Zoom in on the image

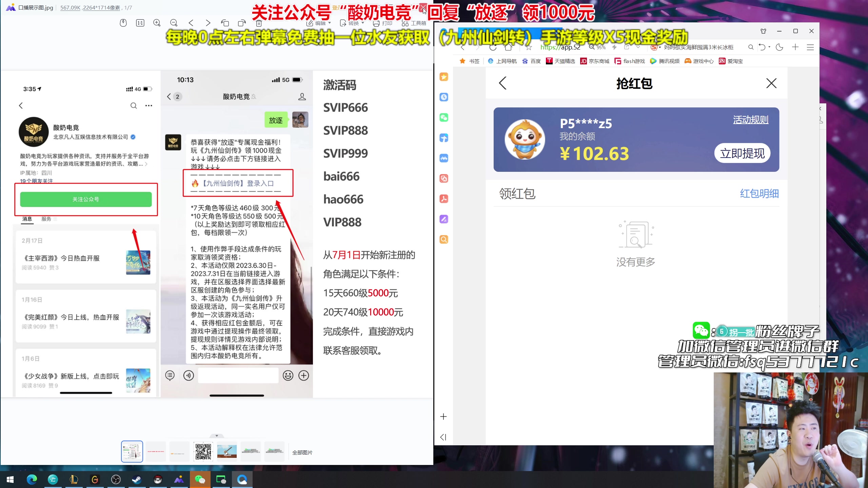click(157, 23)
